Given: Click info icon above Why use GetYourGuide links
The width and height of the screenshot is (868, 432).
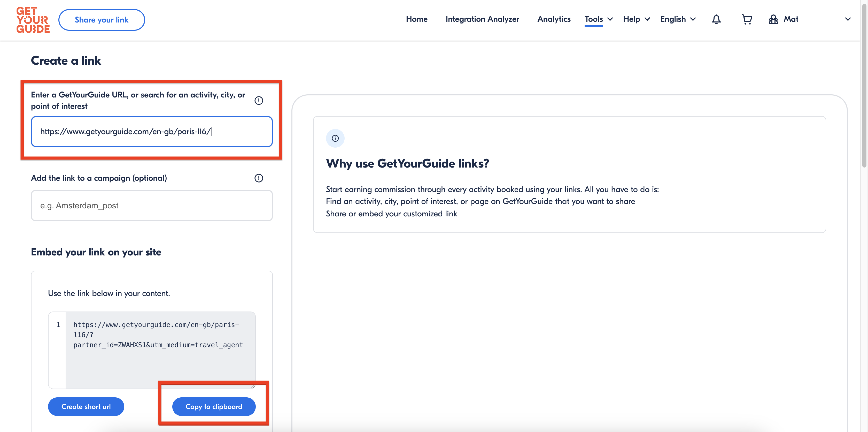Looking at the screenshot, I should point(335,138).
